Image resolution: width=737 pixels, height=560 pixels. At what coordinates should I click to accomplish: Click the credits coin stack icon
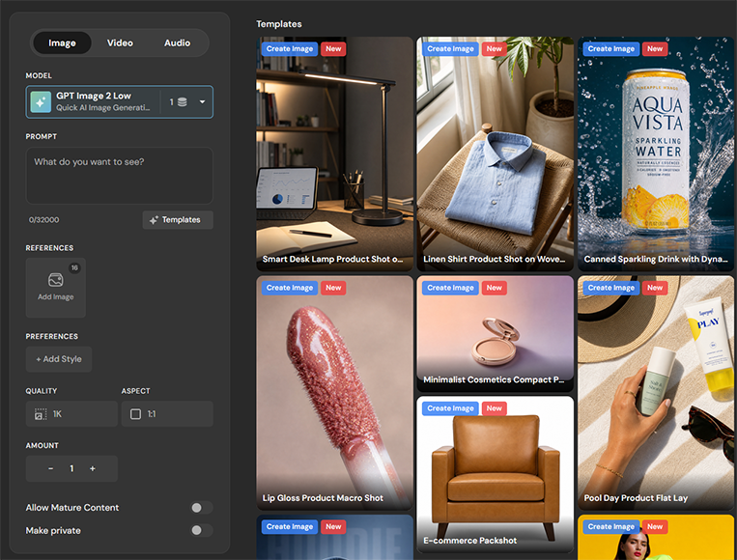pos(183,102)
